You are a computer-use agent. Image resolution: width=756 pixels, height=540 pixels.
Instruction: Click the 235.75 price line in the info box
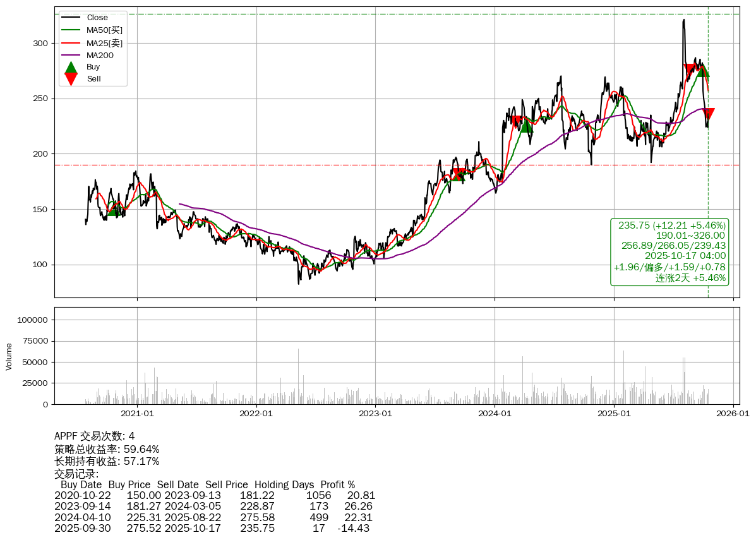[671, 225]
